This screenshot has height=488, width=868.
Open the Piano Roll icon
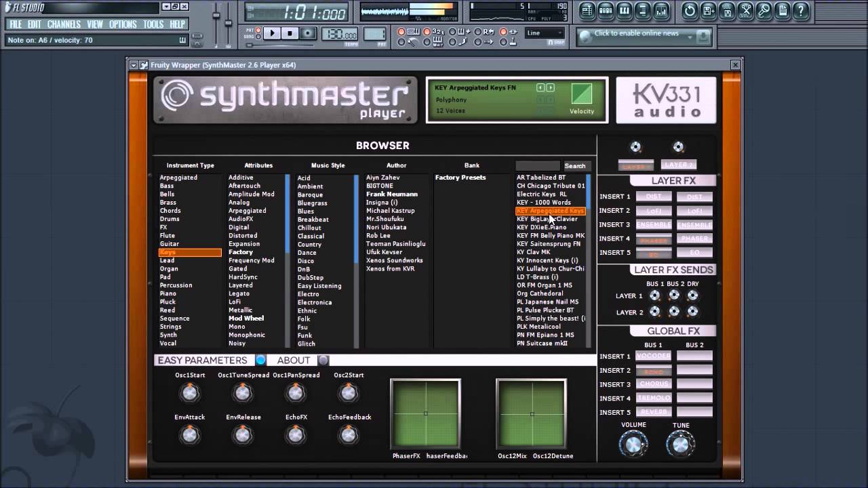click(625, 10)
